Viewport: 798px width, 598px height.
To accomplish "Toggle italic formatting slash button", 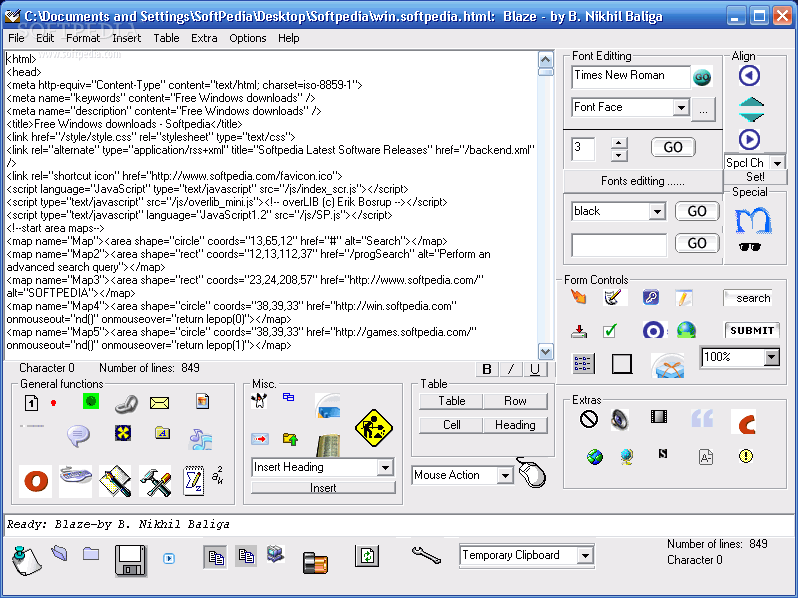I will (x=511, y=369).
